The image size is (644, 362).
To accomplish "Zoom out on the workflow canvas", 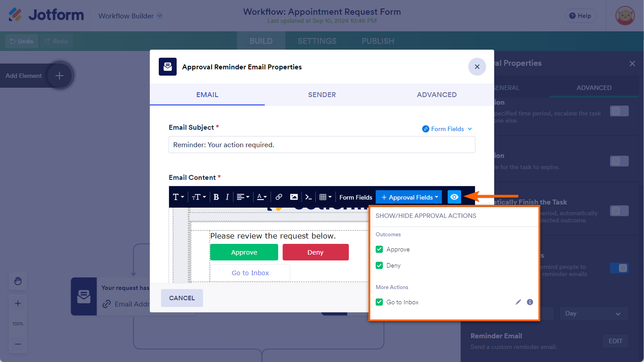I will pos(18,344).
